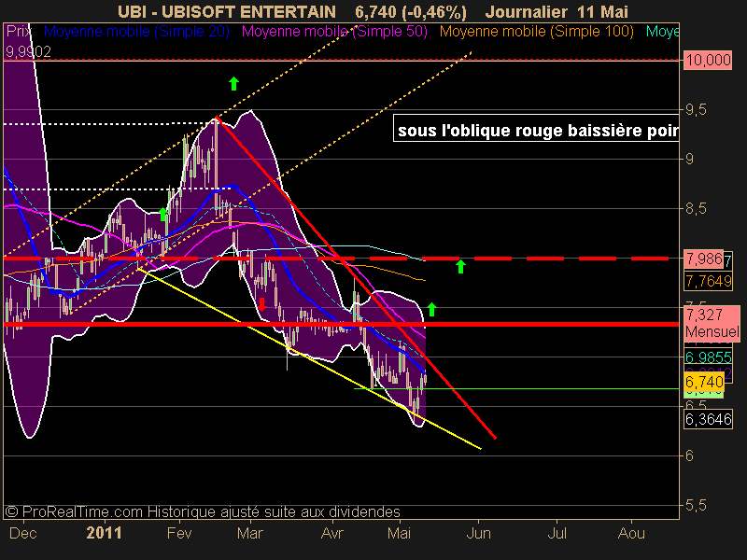Select the "Prix" legend entry
The image size is (747, 560).
[19, 32]
